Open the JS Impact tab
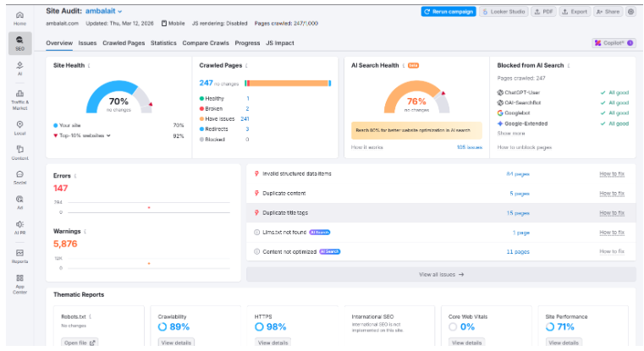 [280, 42]
